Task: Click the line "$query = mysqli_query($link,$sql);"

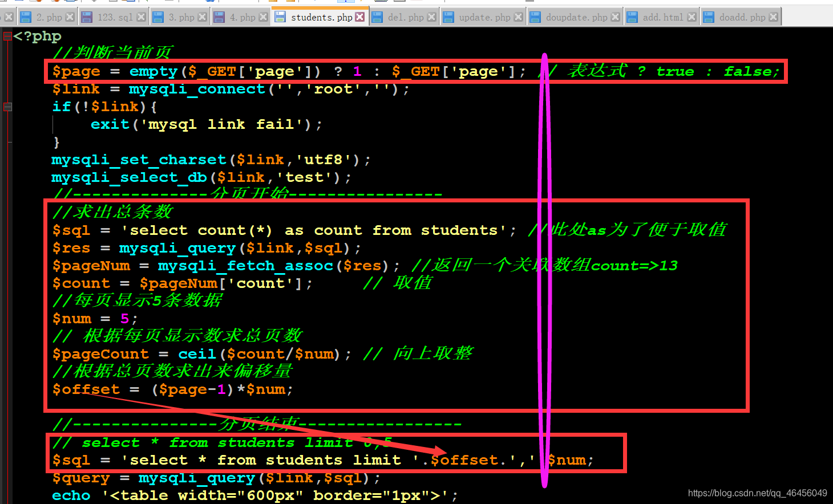Action: click(216, 478)
